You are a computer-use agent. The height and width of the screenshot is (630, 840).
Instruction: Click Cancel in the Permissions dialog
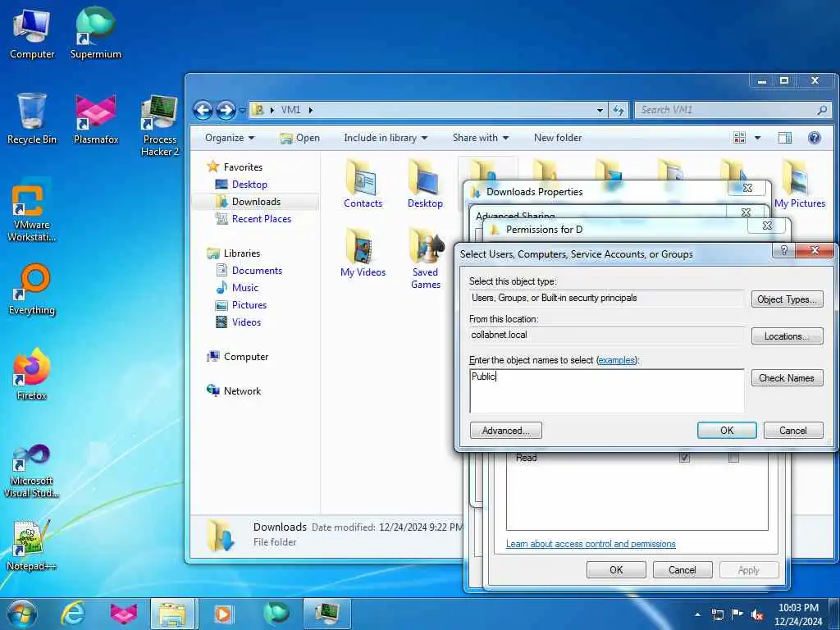[x=682, y=570]
